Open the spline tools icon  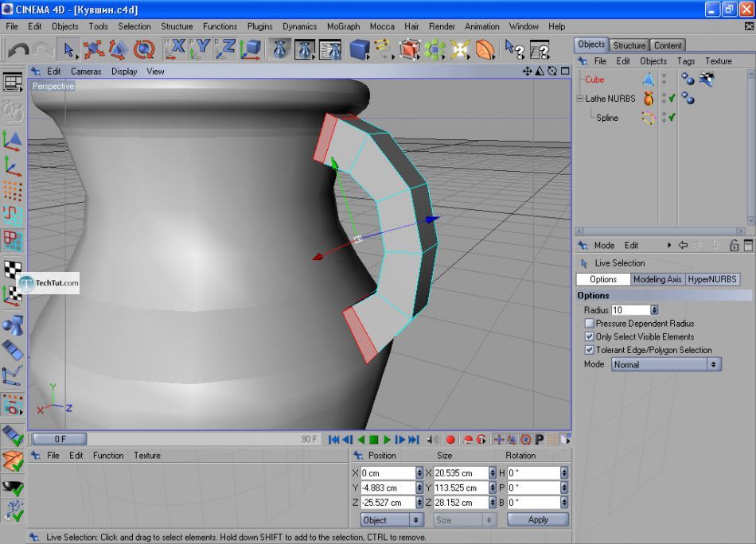coord(384,49)
